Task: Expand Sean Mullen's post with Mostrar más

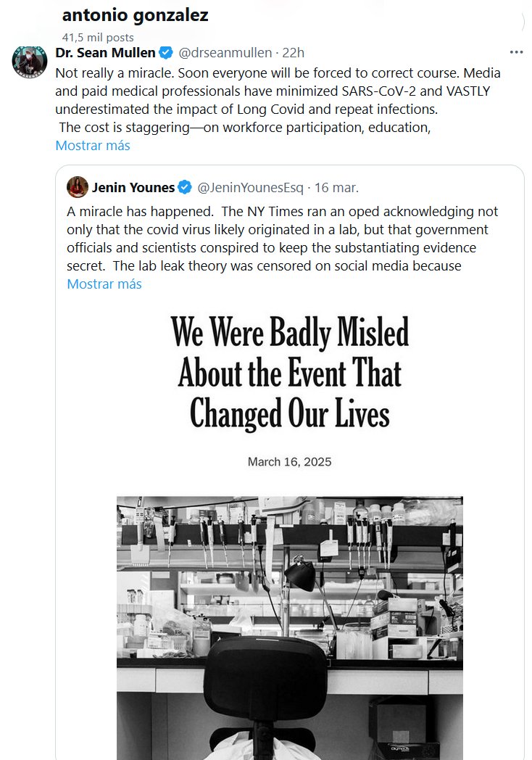Action: (x=93, y=145)
